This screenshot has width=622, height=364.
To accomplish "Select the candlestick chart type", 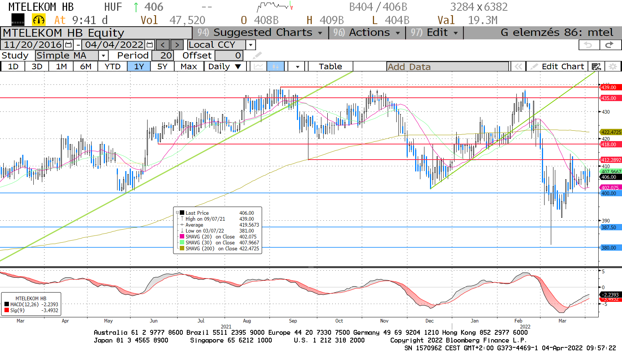I will [275, 67].
